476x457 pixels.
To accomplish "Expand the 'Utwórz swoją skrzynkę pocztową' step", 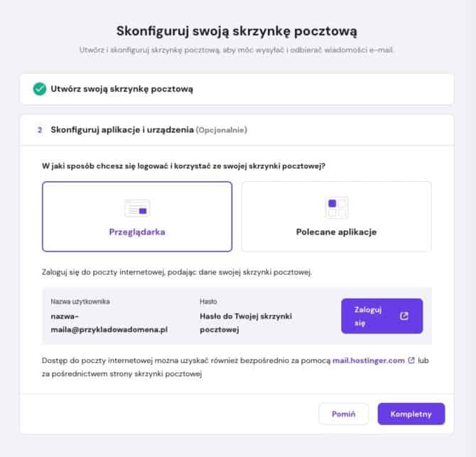I will coord(122,90).
